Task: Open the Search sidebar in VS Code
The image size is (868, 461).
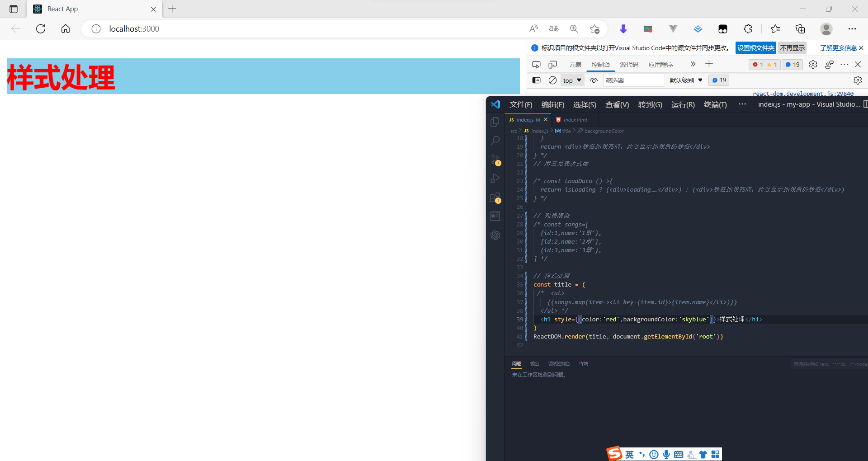Action: pos(495,140)
